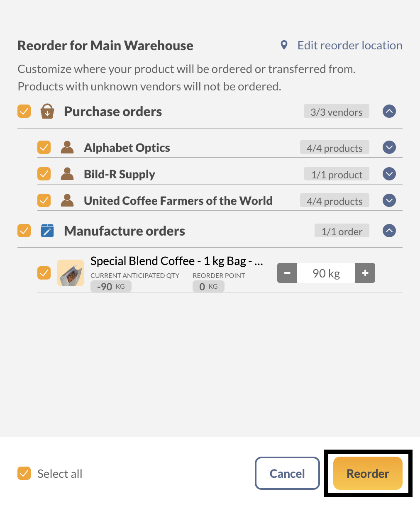Click the map pin location icon

(283, 45)
